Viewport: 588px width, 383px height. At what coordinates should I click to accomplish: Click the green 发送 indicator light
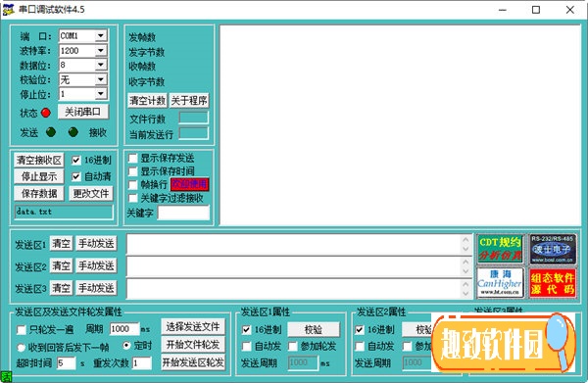[x=51, y=132]
